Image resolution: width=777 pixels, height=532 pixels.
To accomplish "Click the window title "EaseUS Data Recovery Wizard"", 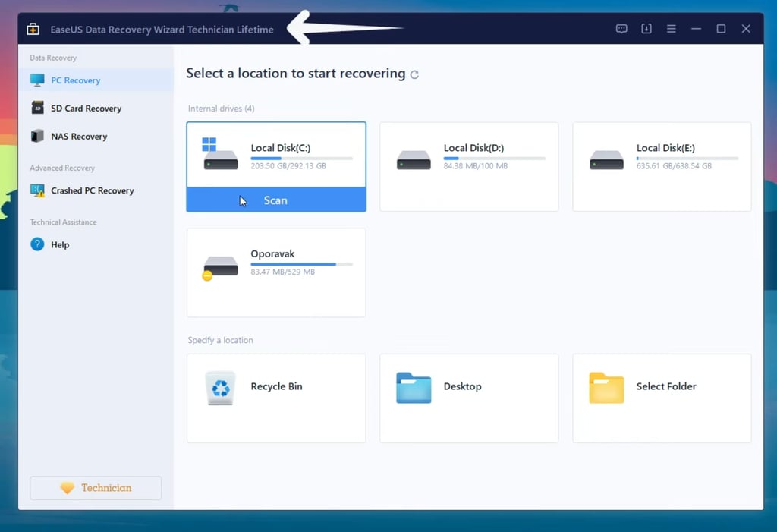I will point(162,30).
